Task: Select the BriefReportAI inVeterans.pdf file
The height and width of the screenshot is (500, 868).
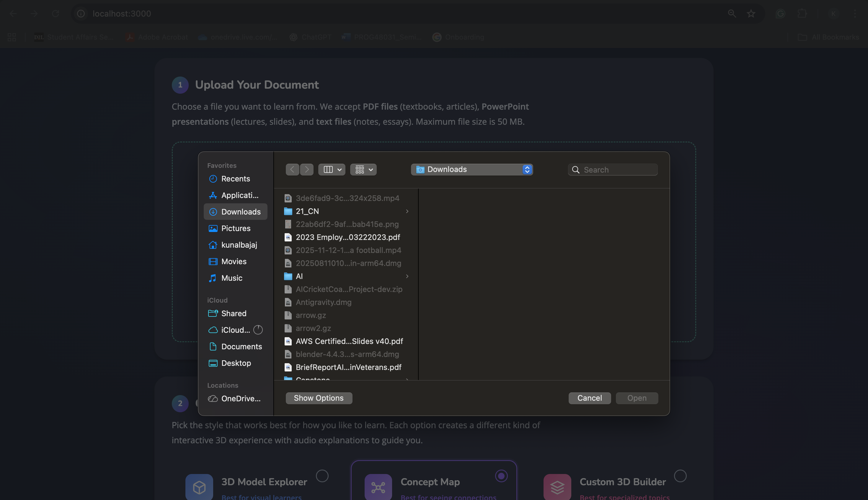Action: pyautogui.click(x=348, y=367)
